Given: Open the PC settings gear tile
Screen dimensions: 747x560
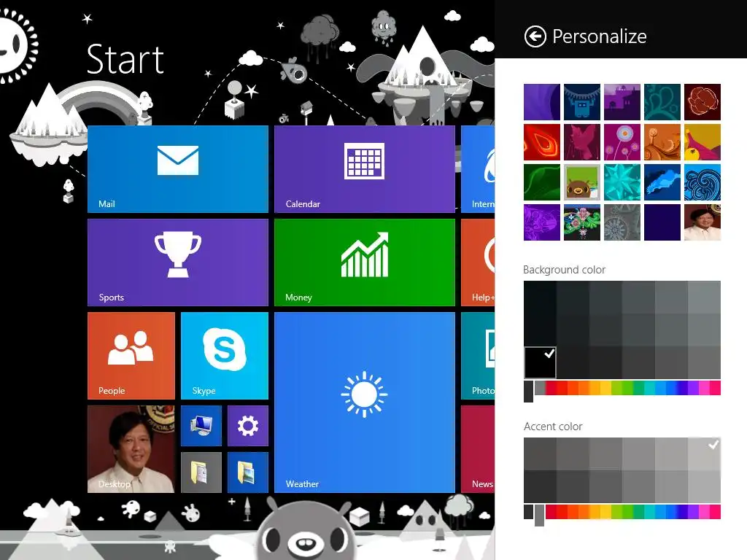Looking at the screenshot, I should click(248, 426).
